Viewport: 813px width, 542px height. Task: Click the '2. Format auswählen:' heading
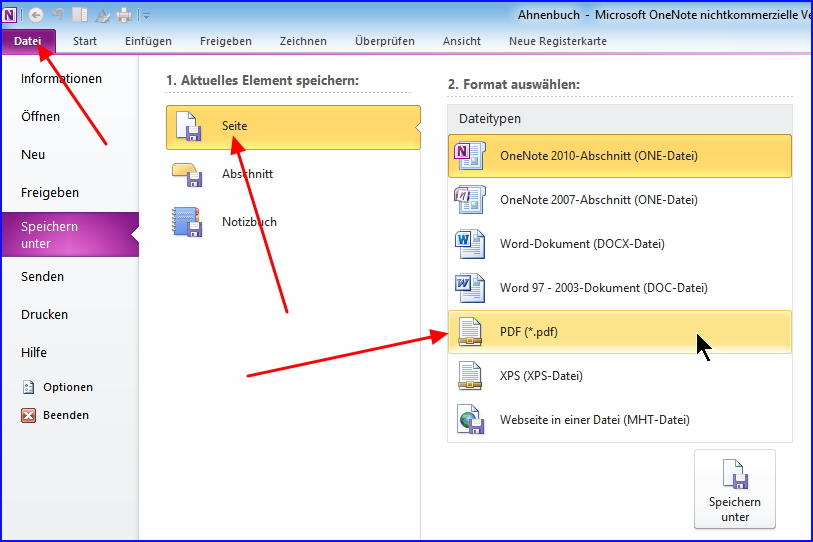tap(513, 85)
